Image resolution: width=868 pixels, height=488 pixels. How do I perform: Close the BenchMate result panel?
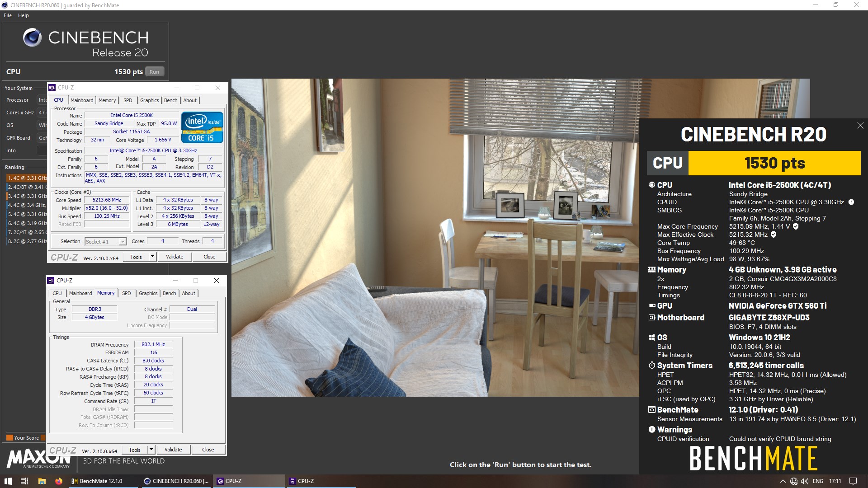[x=860, y=126]
